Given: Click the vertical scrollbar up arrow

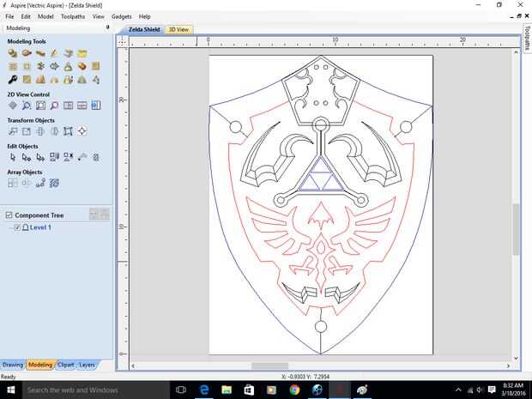Looking at the screenshot, I should (x=516, y=52).
